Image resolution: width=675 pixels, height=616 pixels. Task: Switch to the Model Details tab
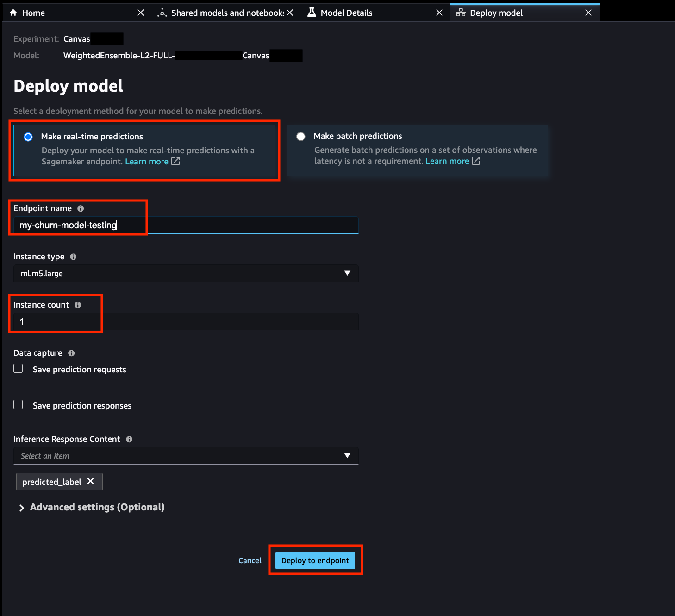[375, 13]
